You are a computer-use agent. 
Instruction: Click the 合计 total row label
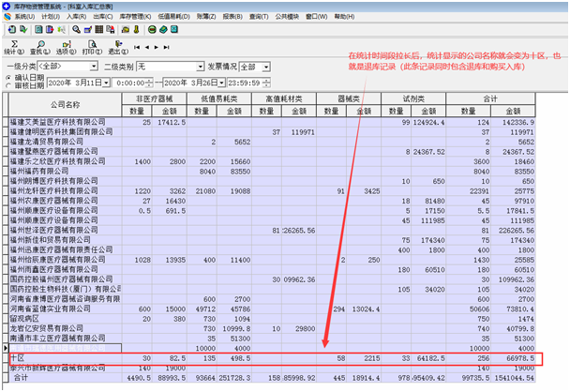[x=21, y=378]
